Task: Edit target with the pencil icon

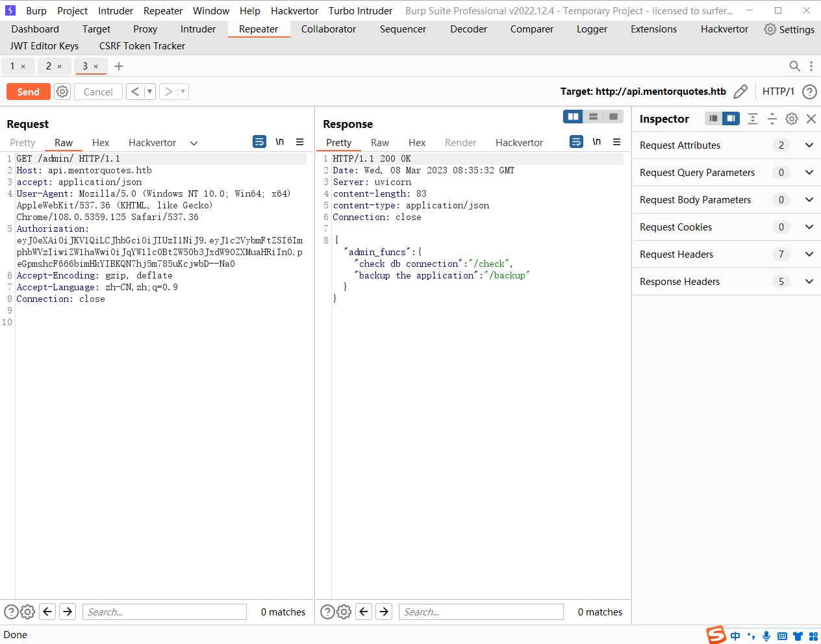Action: coord(740,92)
